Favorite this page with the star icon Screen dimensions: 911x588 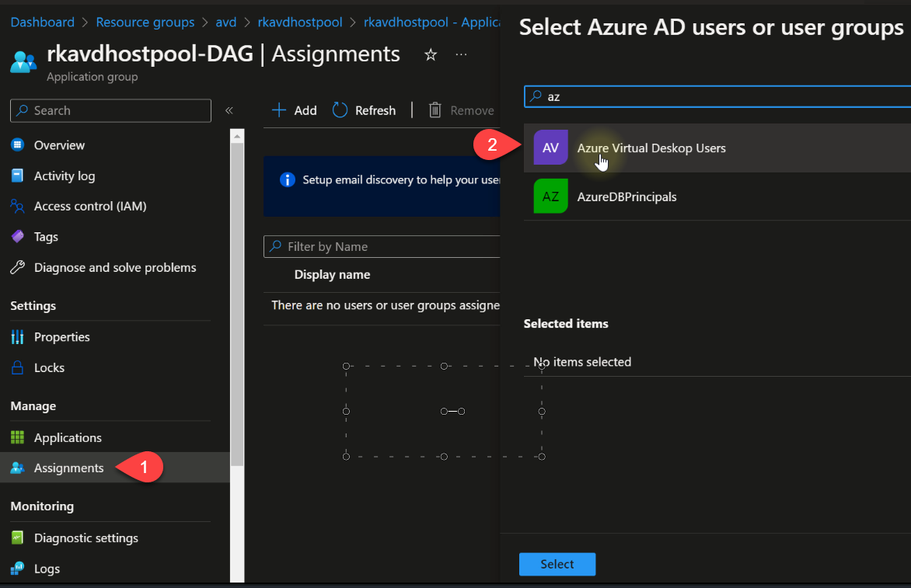point(431,55)
